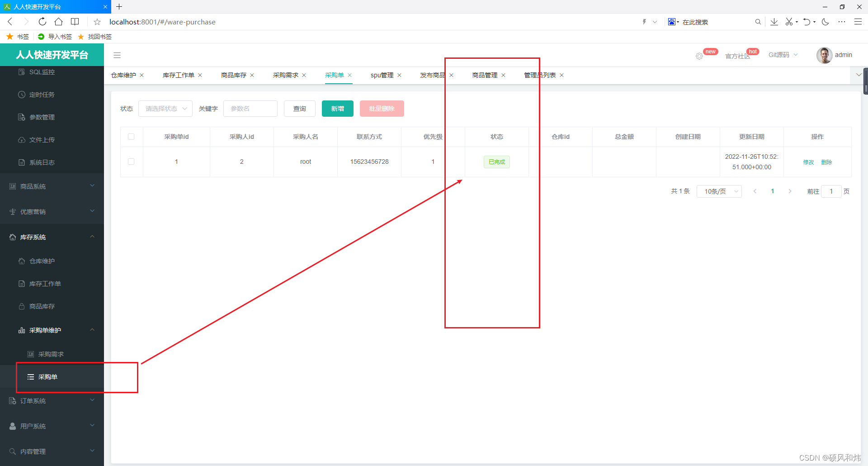
Task: Switch to the 库存工作单 tab
Action: coord(179,75)
